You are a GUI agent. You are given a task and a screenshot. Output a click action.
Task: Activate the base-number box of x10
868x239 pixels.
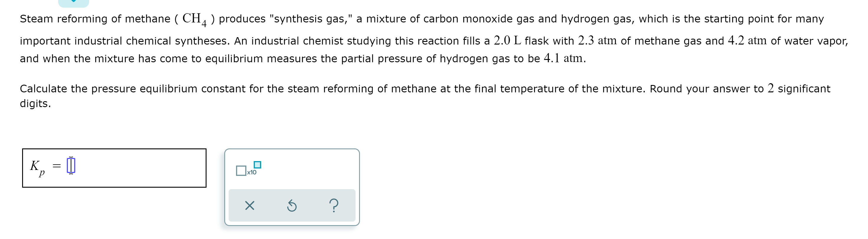pos(241,171)
